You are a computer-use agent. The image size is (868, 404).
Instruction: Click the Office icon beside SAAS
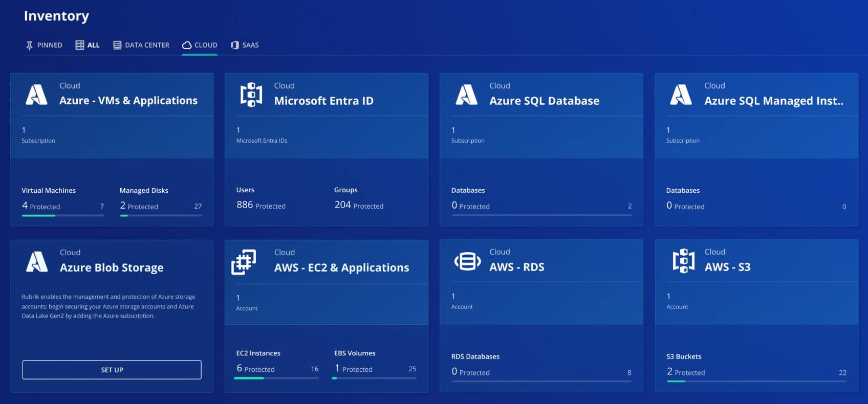[235, 45]
